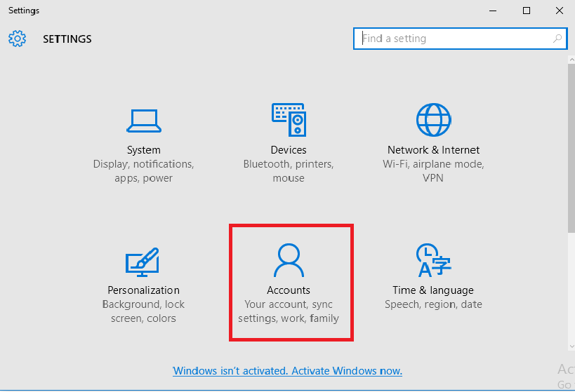The image size is (575, 392).
Task: Click 'Your account, sync settings, work, family' text
Action: click(289, 311)
